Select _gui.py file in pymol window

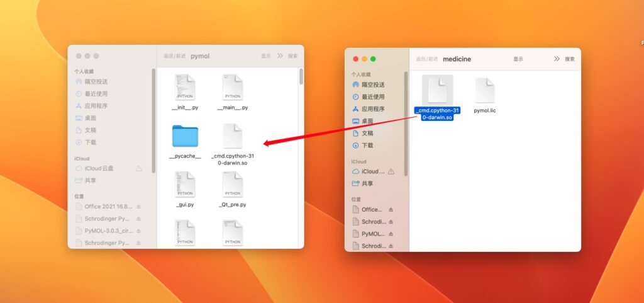[185, 190]
